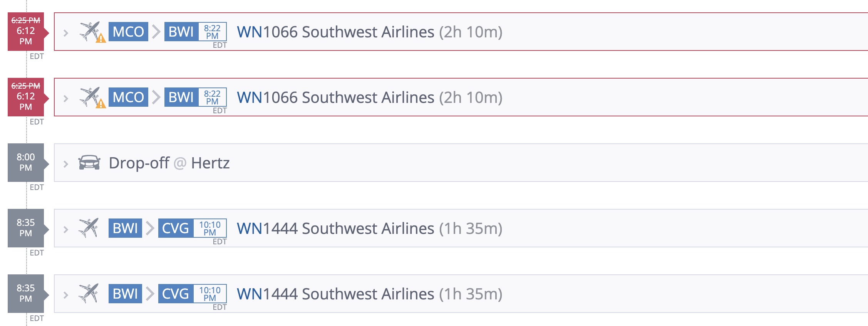Viewport: 868px width, 326px height.
Task: Click the CVG airport badge in first WN1444 row
Action: tap(176, 228)
